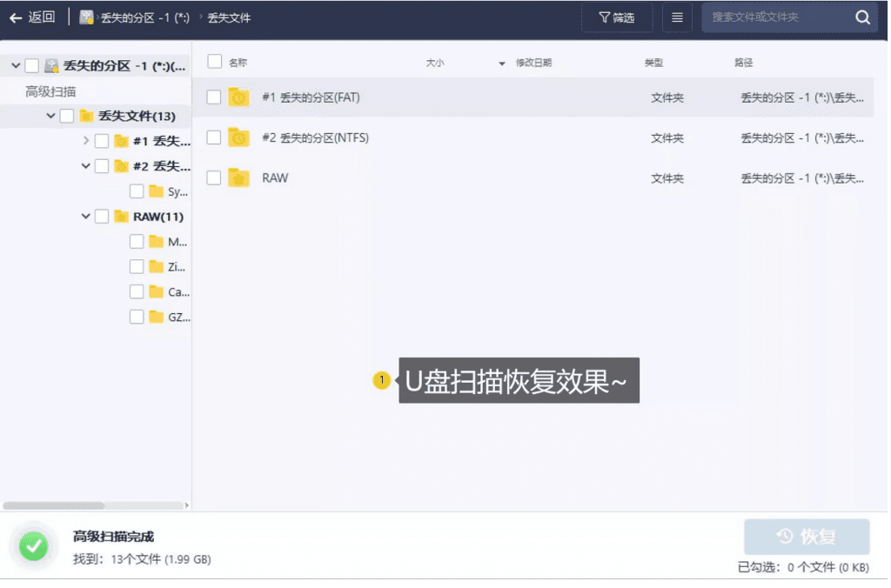891x588 pixels.
Task: Click the yellow folder icon of RAW row
Action: [x=237, y=178]
